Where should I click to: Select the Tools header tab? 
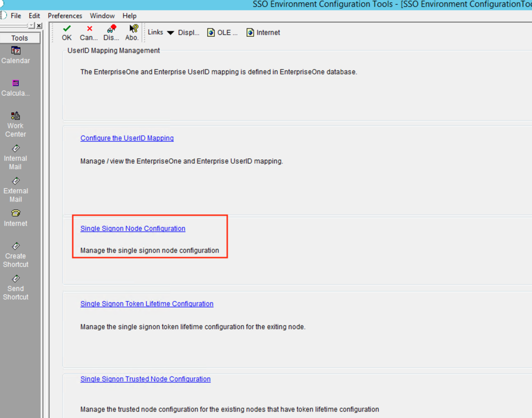(x=20, y=38)
